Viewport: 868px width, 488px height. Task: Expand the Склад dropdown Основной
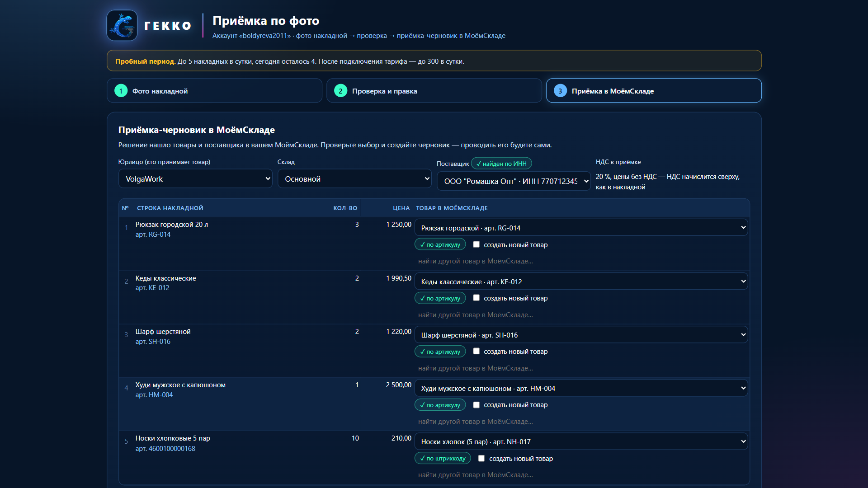click(x=354, y=179)
